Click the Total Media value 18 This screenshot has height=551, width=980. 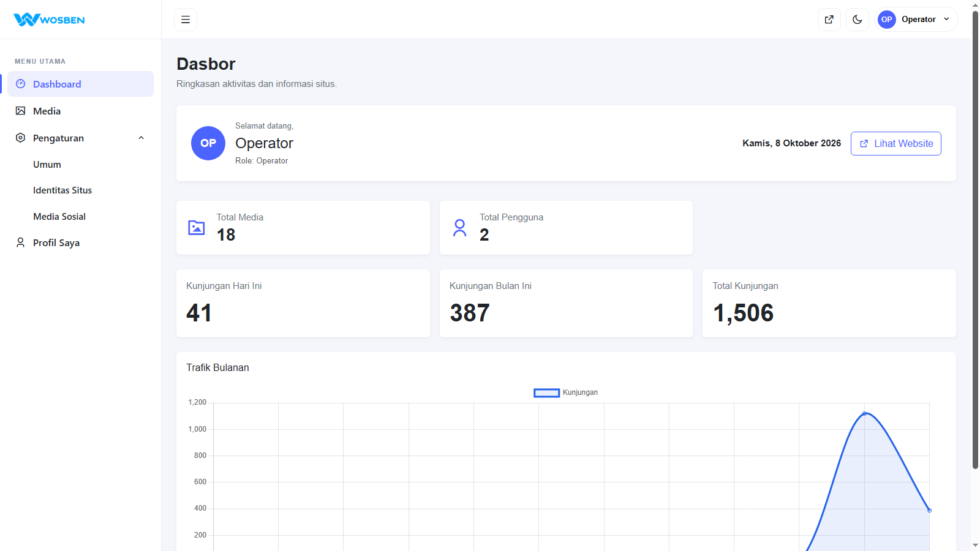(x=226, y=235)
